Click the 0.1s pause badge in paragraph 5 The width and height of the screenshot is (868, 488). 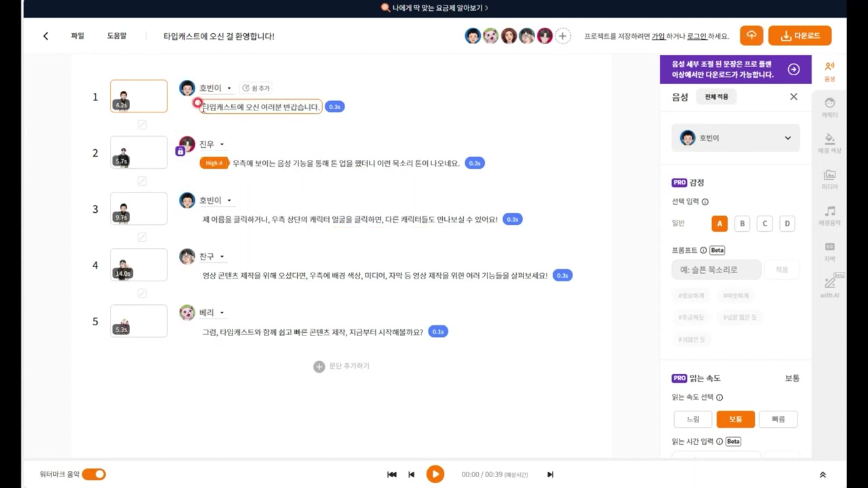point(438,331)
